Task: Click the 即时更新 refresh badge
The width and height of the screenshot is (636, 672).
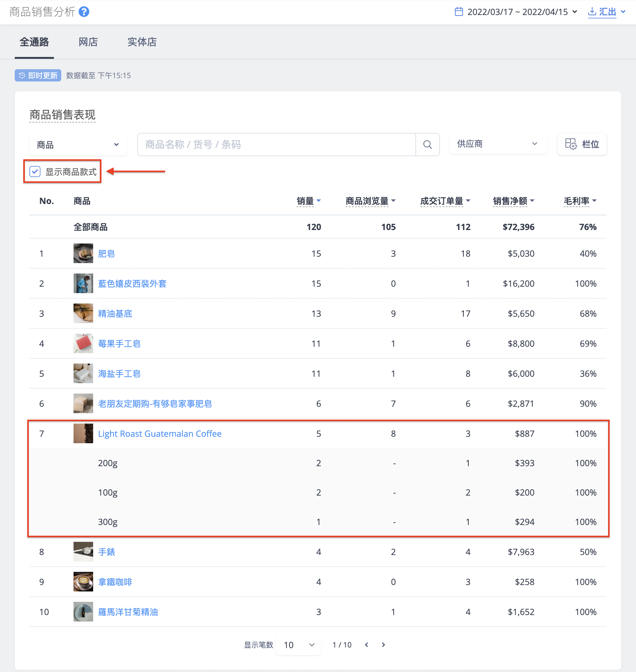Action: 38,75
